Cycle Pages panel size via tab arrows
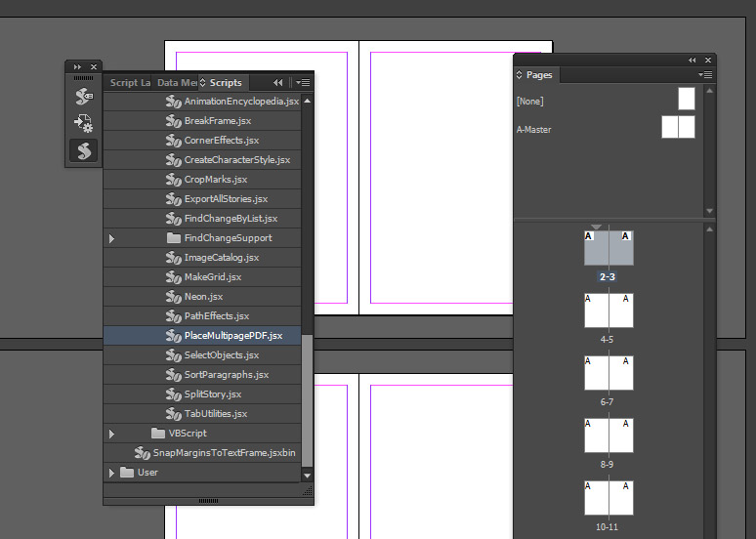The height and width of the screenshot is (539, 756). tap(520, 74)
